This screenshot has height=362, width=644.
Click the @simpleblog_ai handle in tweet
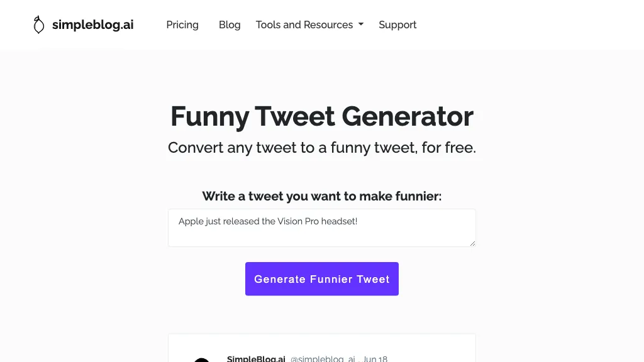coord(323,359)
